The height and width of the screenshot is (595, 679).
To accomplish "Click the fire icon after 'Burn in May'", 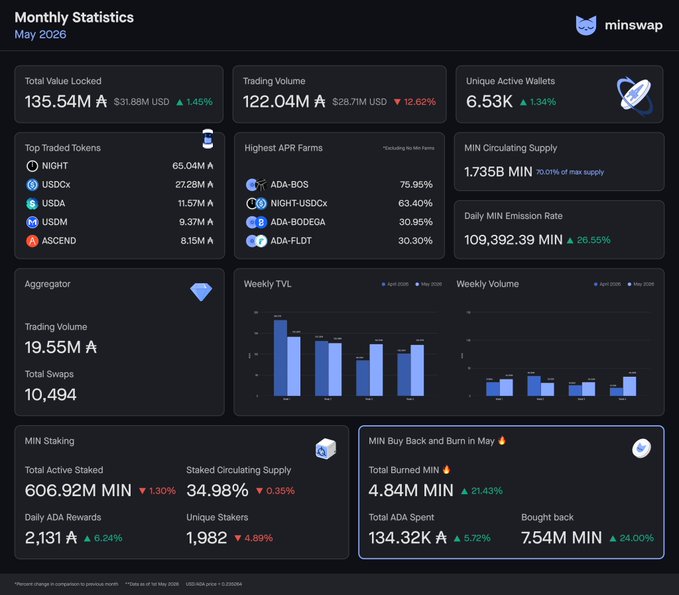I will point(502,440).
